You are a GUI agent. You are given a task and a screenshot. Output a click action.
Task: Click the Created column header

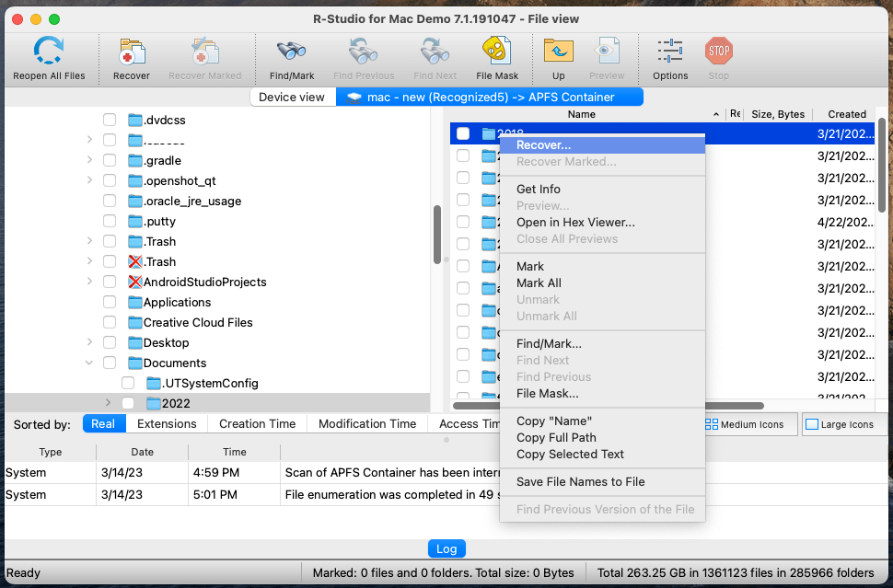(x=846, y=114)
